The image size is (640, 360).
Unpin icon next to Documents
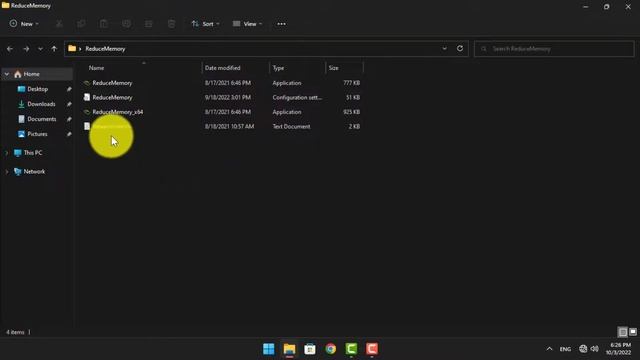(69, 119)
